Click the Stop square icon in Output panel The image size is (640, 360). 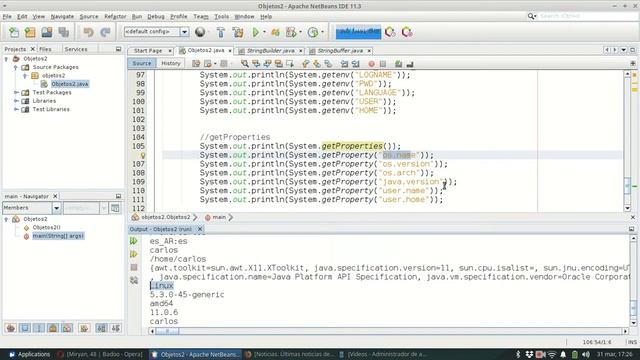point(133,267)
